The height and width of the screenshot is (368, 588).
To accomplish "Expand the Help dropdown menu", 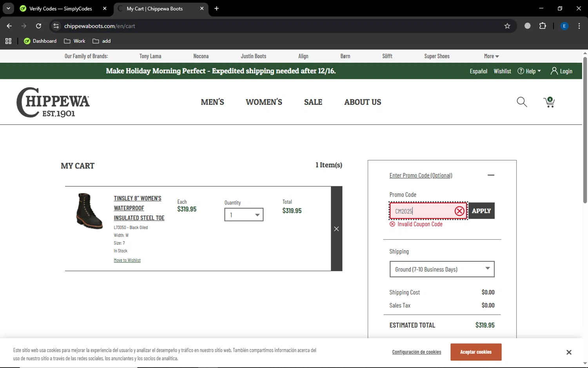I will pyautogui.click(x=529, y=71).
